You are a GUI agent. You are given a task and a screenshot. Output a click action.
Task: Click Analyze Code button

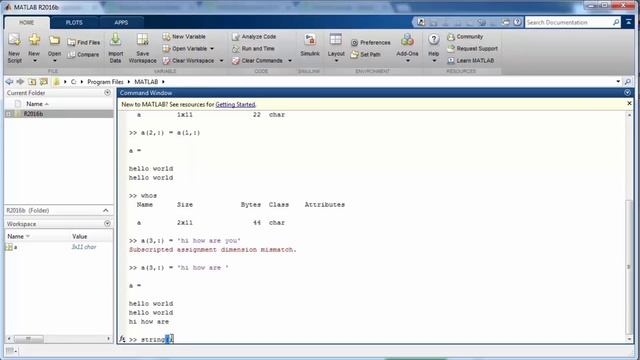[254, 37]
